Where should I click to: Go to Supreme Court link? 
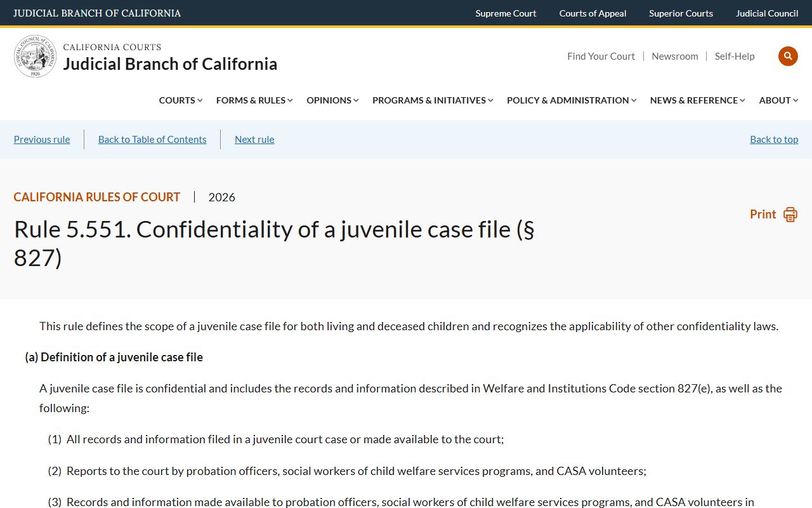[506, 13]
